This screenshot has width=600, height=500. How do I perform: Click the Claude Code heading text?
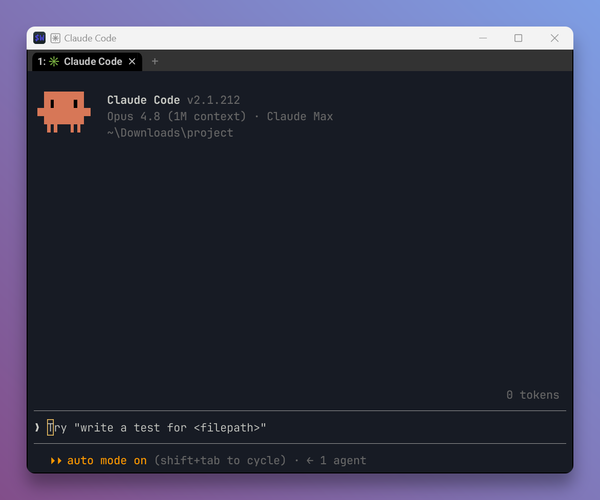click(x=143, y=100)
